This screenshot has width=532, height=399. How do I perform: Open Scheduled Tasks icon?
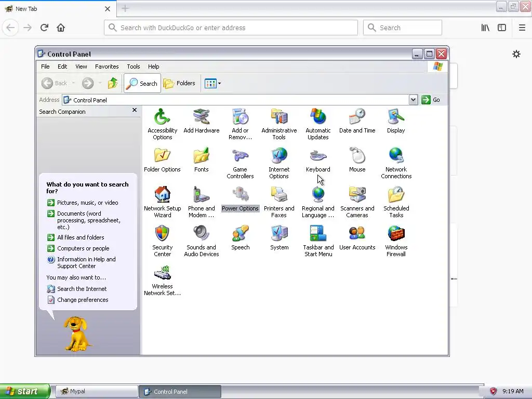396,202
